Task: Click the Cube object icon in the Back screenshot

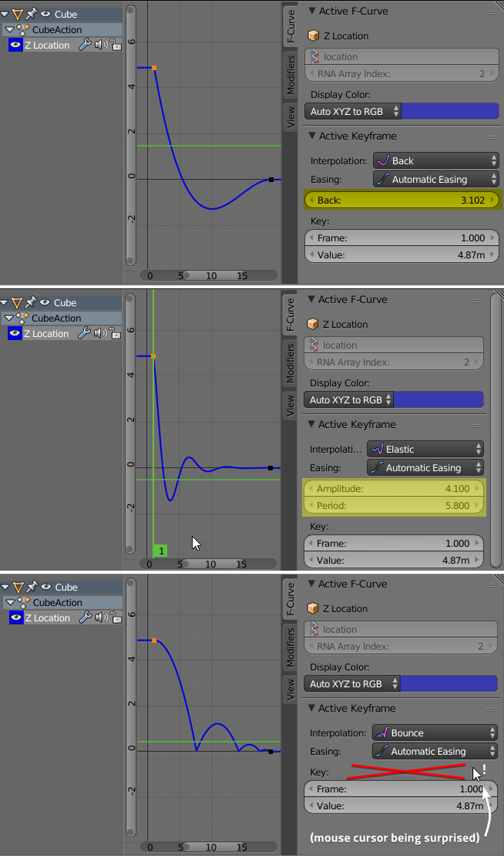Action: [18, 14]
